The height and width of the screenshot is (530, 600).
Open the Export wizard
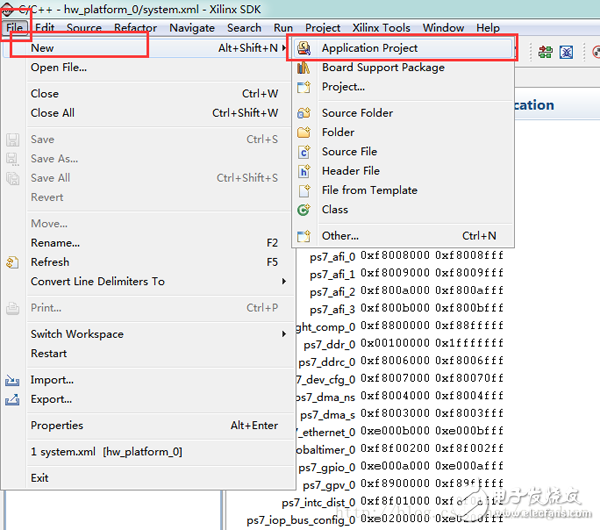tap(51, 399)
